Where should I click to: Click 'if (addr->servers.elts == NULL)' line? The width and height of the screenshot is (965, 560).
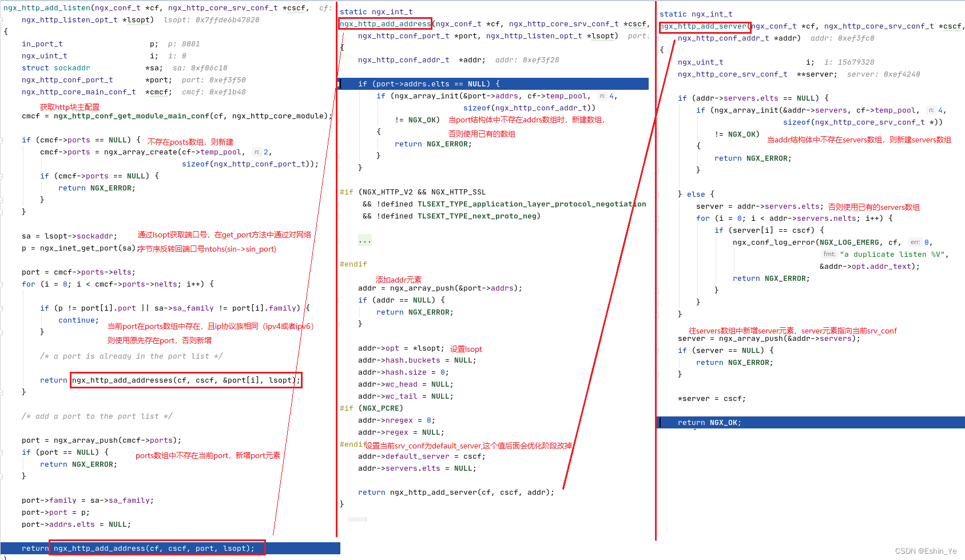(753, 98)
